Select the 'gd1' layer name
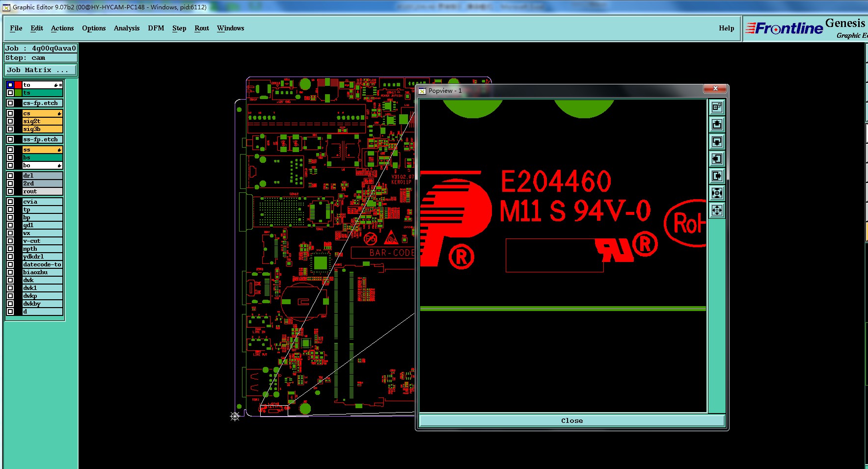 [43, 225]
